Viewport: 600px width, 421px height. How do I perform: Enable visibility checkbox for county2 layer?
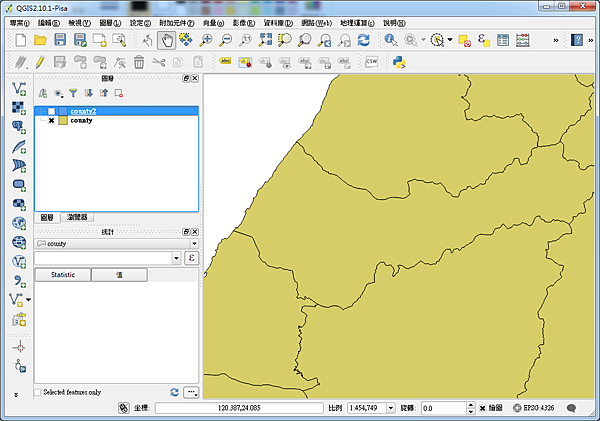tap(51, 111)
